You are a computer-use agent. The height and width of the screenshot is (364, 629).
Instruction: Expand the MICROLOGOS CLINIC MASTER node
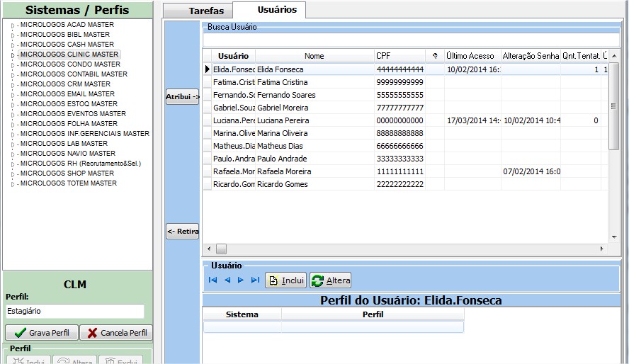pos(11,55)
